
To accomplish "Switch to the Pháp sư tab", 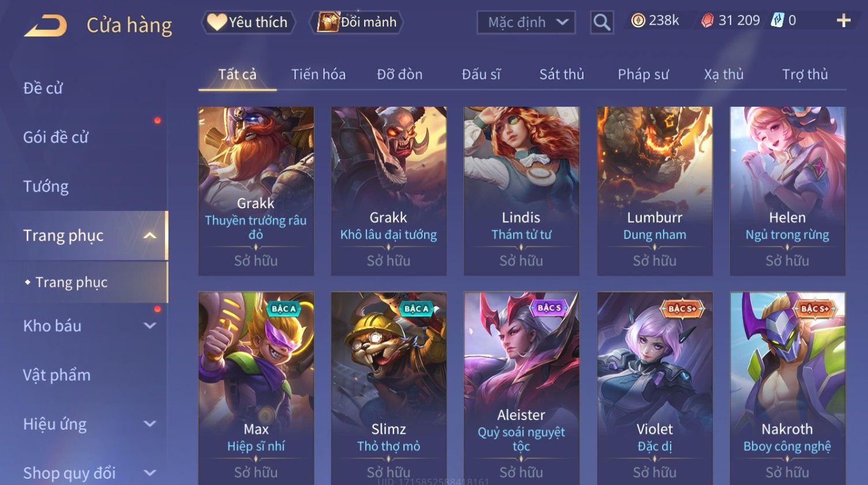I will click(x=643, y=74).
